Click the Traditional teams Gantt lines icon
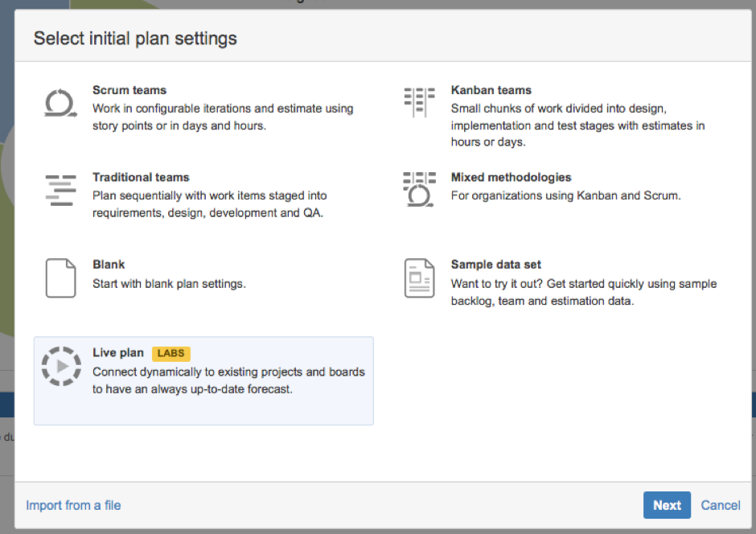The height and width of the screenshot is (534, 756). [61, 191]
